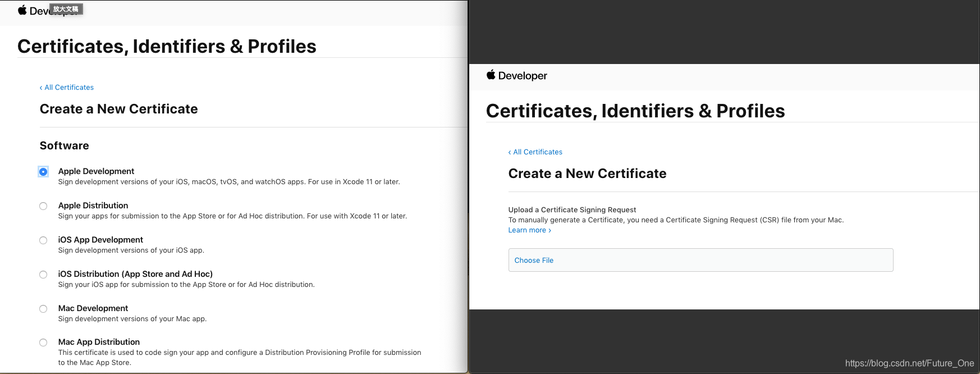This screenshot has height=374, width=980.
Task: Click the 'Mac App Distribution' option label
Action: point(99,342)
